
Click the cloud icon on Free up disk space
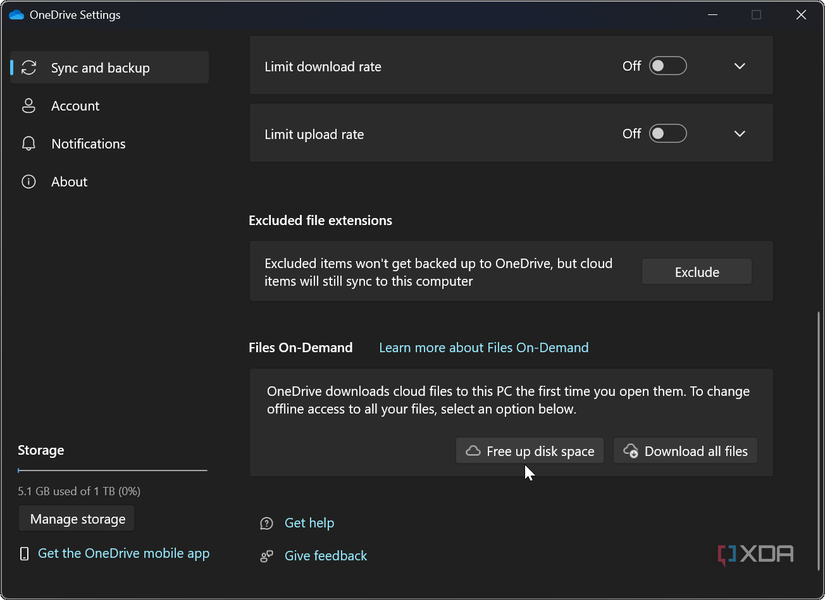[x=472, y=450]
